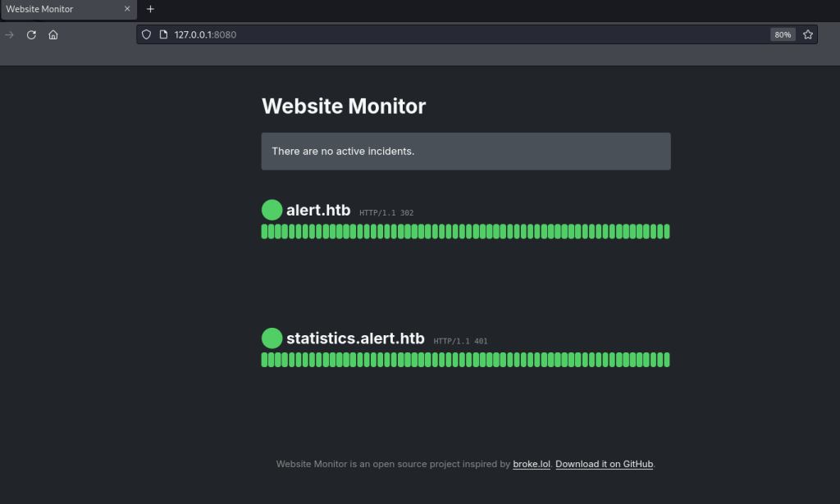
Task: Click the forward navigation arrow
Action: (10, 34)
